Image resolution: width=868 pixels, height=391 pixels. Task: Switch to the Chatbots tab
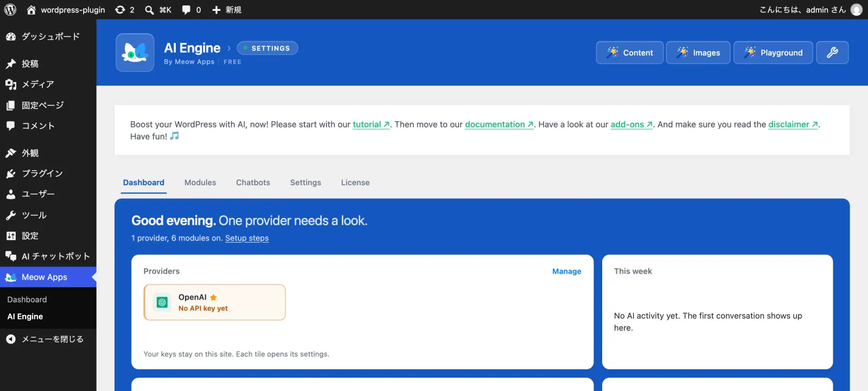(x=253, y=182)
